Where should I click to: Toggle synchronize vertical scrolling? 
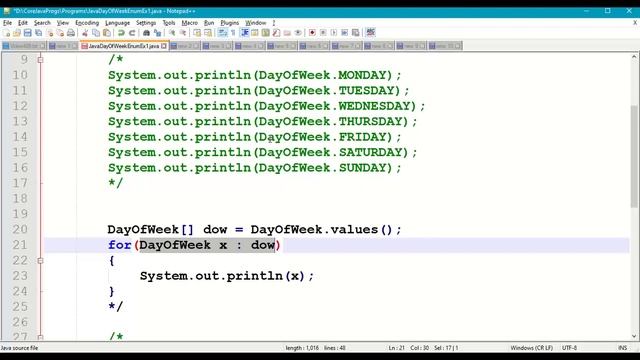click(197, 33)
